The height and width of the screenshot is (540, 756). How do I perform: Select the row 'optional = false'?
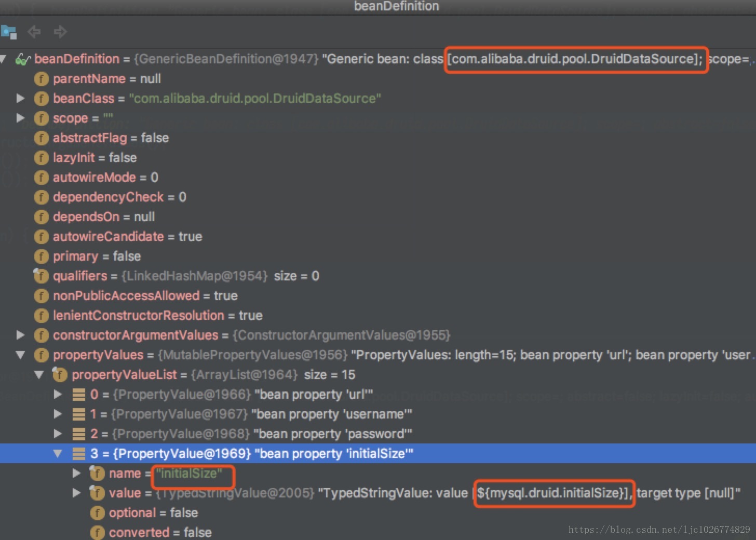click(x=378, y=513)
